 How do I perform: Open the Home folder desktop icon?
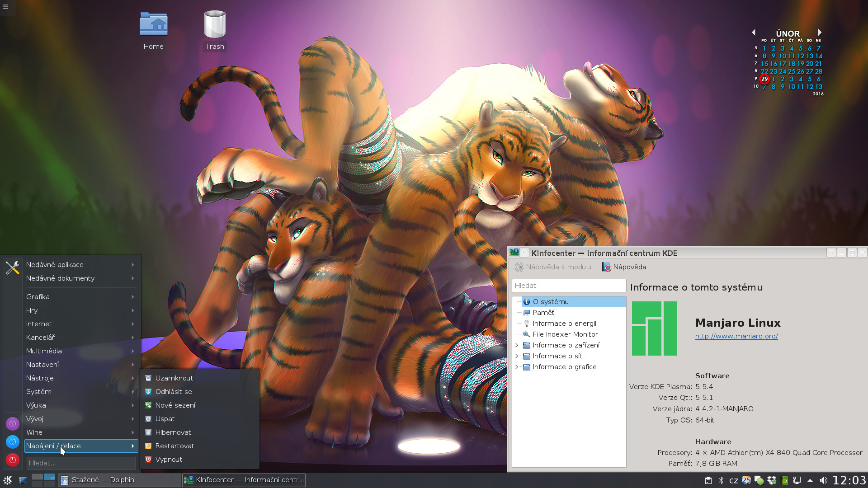click(x=153, y=31)
